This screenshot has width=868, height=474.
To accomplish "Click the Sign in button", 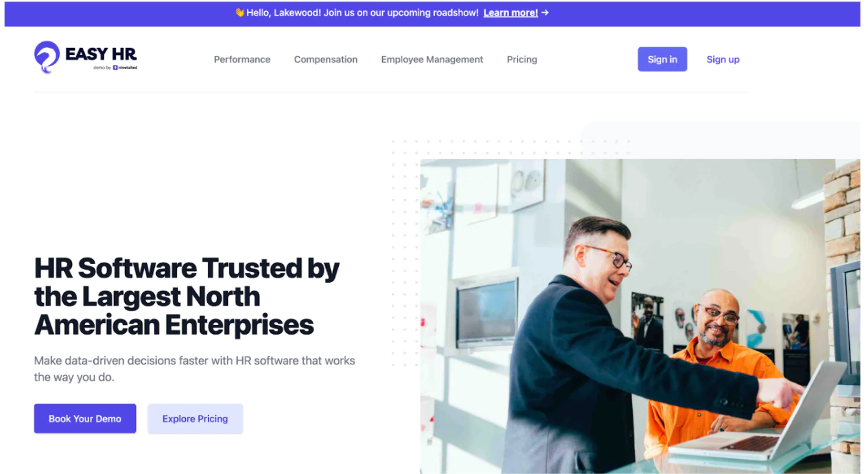I will [662, 59].
